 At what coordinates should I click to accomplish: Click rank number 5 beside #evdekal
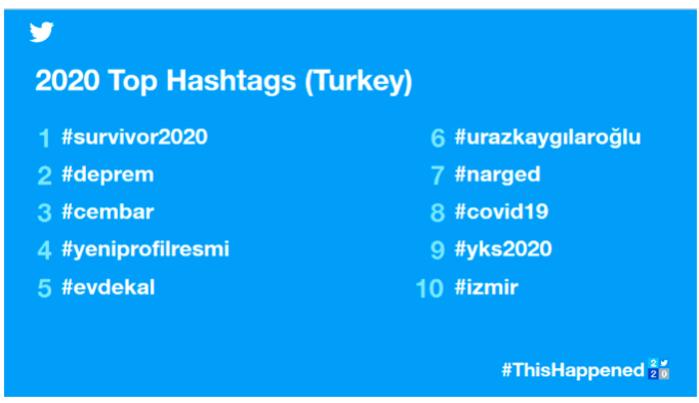(x=45, y=288)
